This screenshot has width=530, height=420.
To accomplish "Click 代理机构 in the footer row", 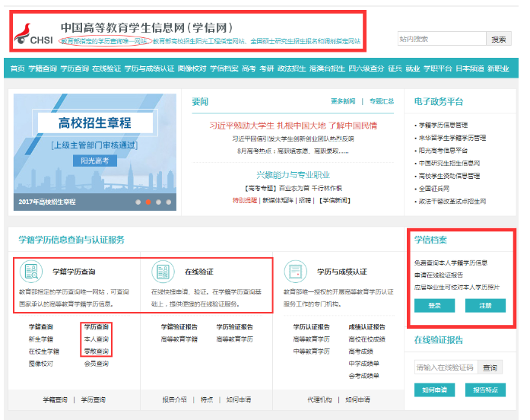I will point(319,399).
